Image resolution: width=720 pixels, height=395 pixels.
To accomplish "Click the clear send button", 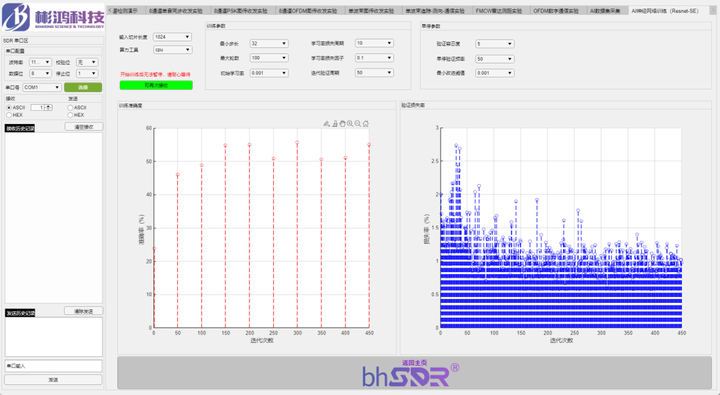I will tap(84, 311).
